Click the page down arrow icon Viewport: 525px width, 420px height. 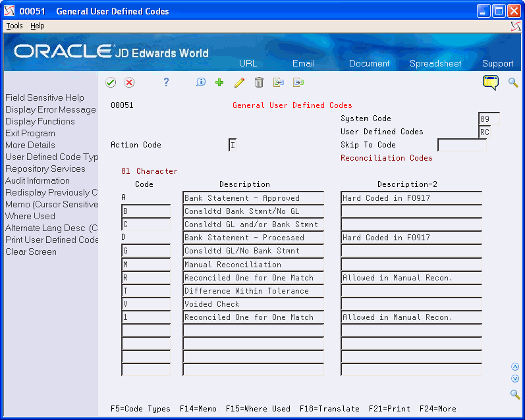[515, 379]
